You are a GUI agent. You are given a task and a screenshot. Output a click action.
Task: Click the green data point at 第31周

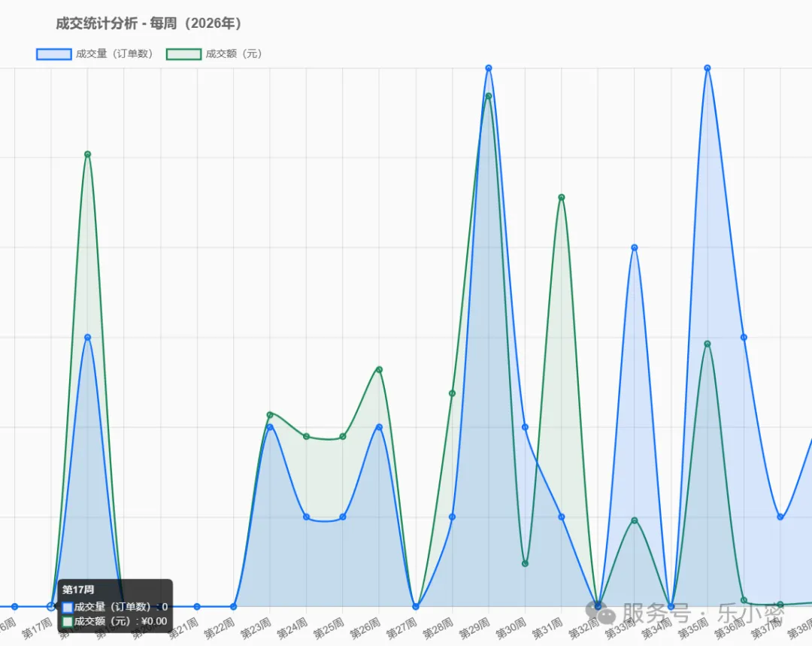tap(562, 197)
